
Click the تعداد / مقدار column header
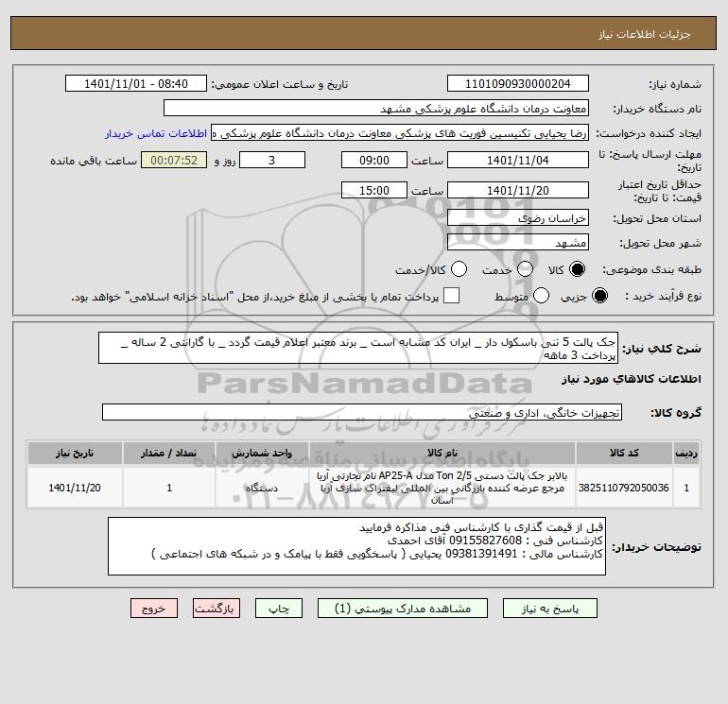coord(169,453)
